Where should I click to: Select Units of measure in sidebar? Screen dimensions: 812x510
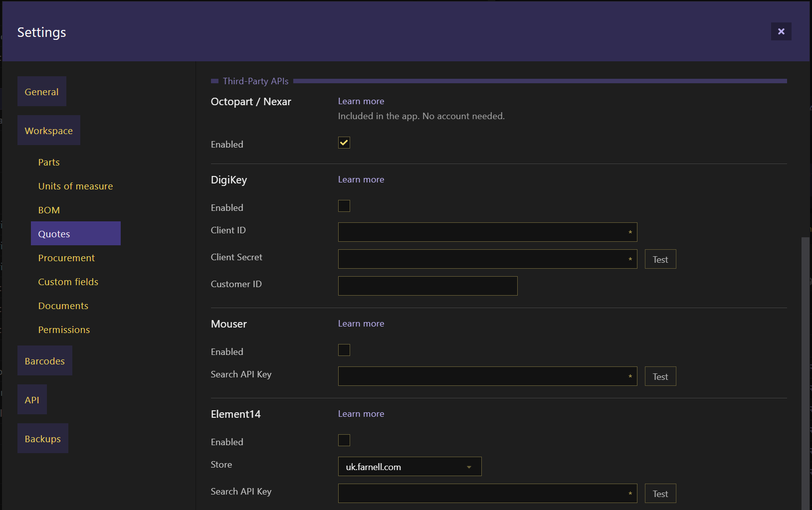point(76,186)
